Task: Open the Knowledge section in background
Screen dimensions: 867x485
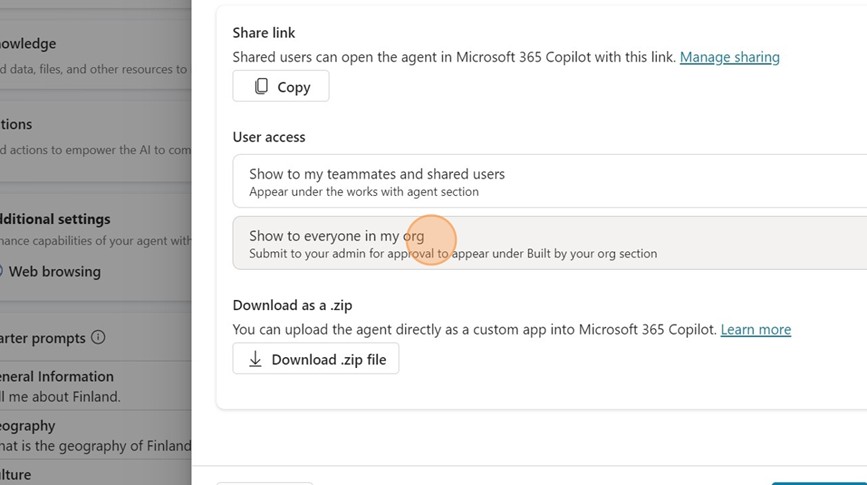Action: [x=28, y=44]
